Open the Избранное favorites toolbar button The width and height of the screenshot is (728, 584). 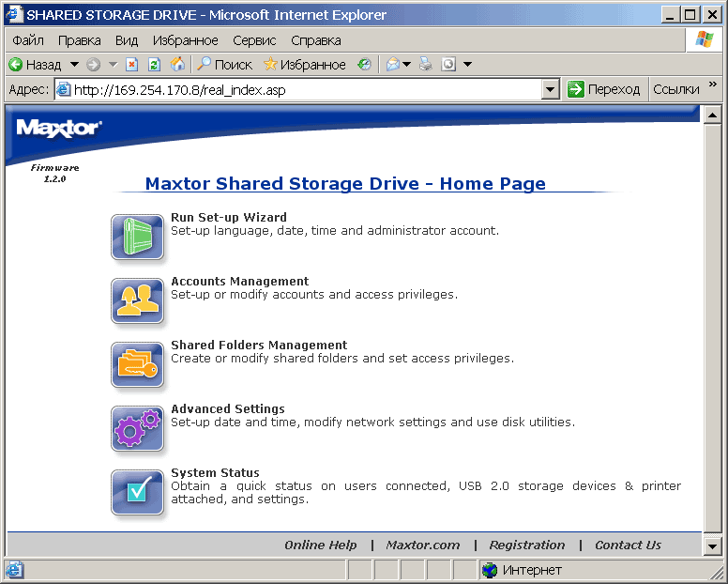point(305,65)
